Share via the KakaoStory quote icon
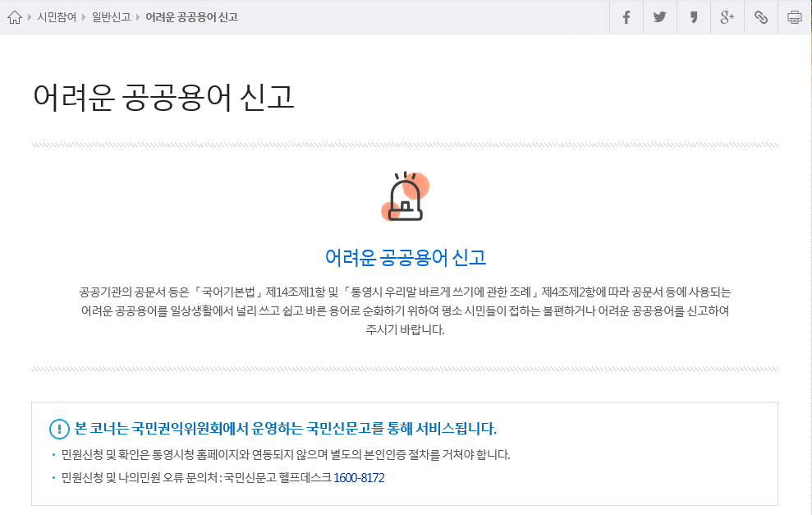 click(693, 17)
